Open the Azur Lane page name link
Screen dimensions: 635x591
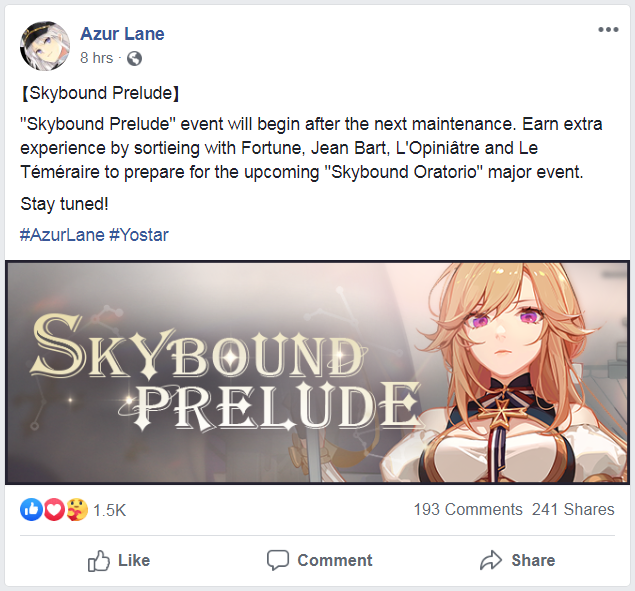[122, 34]
